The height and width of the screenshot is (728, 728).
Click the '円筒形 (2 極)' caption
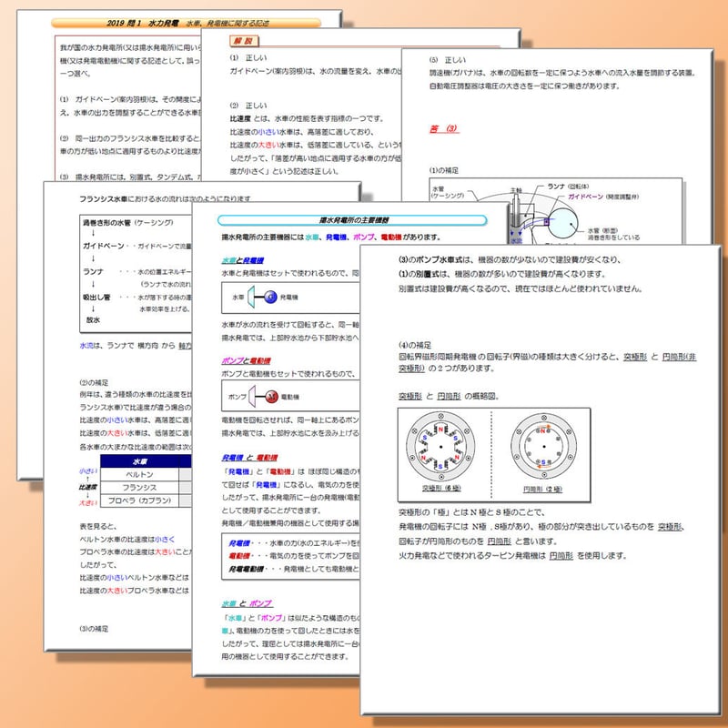point(542,490)
